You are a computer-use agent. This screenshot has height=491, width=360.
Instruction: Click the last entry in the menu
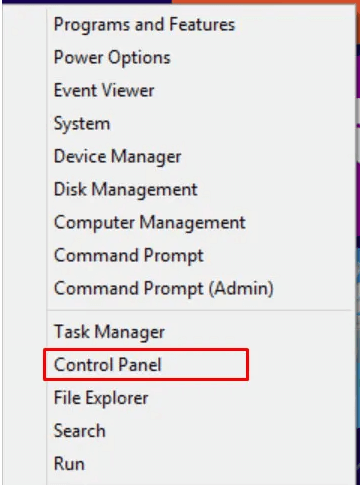tap(69, 464)
